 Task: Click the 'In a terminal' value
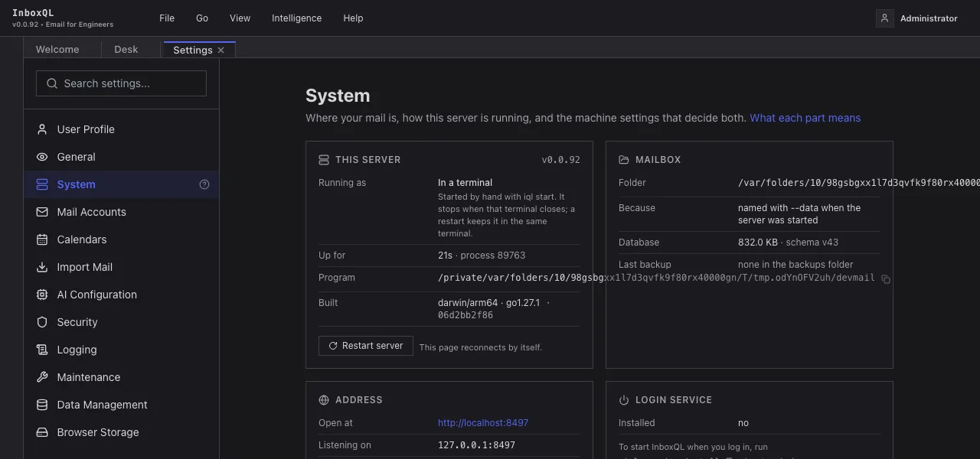click(x=465, y=183)
